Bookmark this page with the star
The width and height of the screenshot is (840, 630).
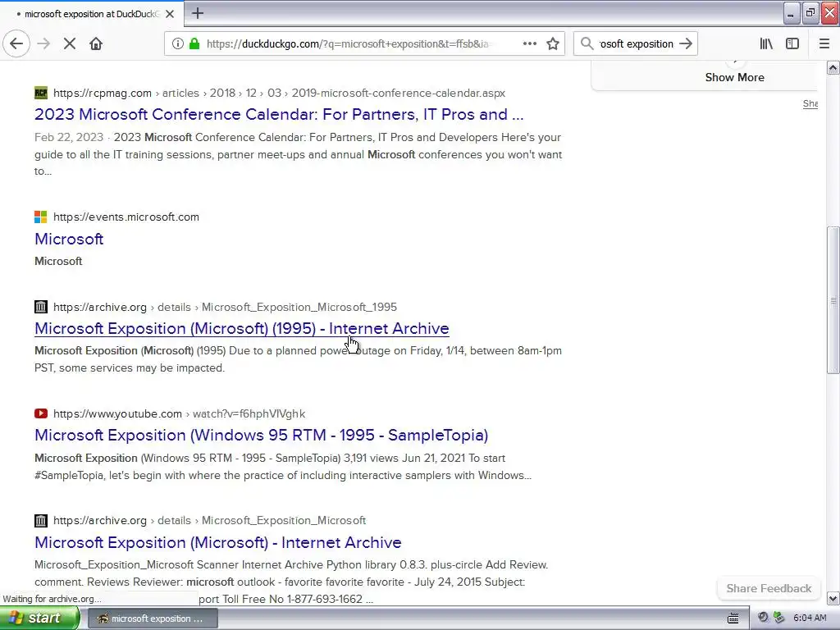tap(553, 43)
